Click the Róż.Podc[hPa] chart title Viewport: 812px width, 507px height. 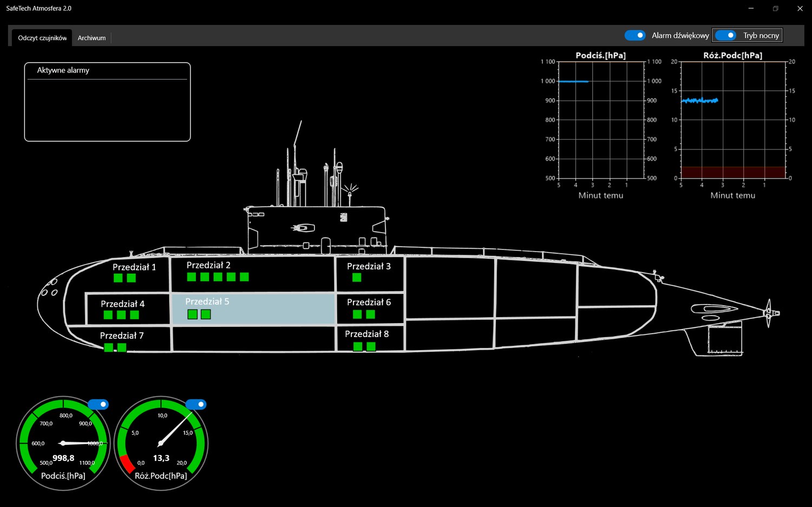[x=733, y=55]
